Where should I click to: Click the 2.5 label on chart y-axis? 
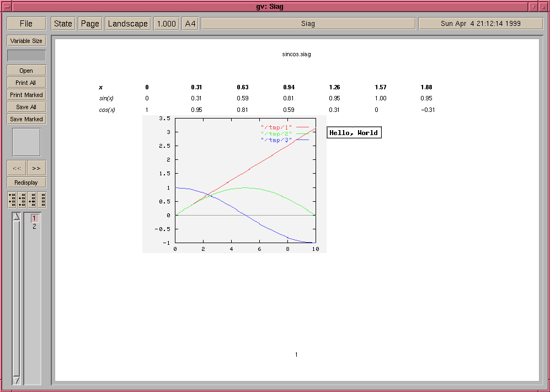point(164,146)
